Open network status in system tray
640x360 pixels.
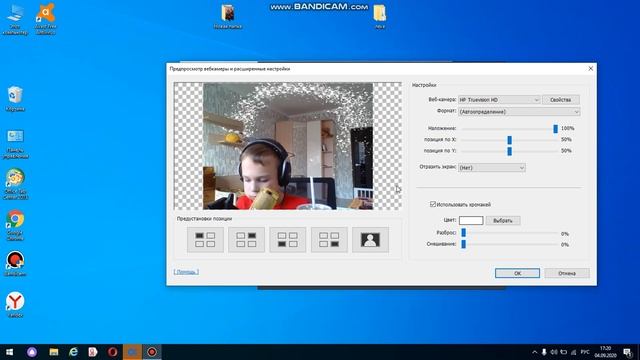[x=573, y=352]
